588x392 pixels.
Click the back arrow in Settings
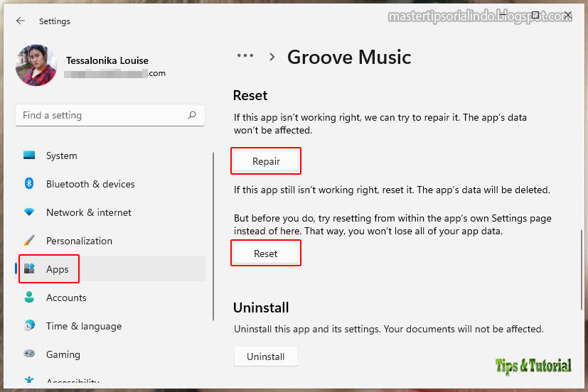click(20, 21)
